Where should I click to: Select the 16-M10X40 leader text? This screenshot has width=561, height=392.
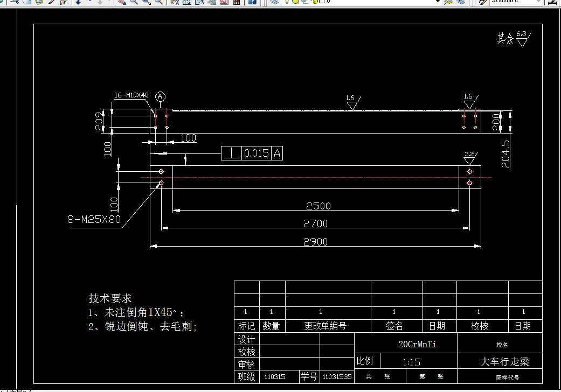[x=131, y=95]
